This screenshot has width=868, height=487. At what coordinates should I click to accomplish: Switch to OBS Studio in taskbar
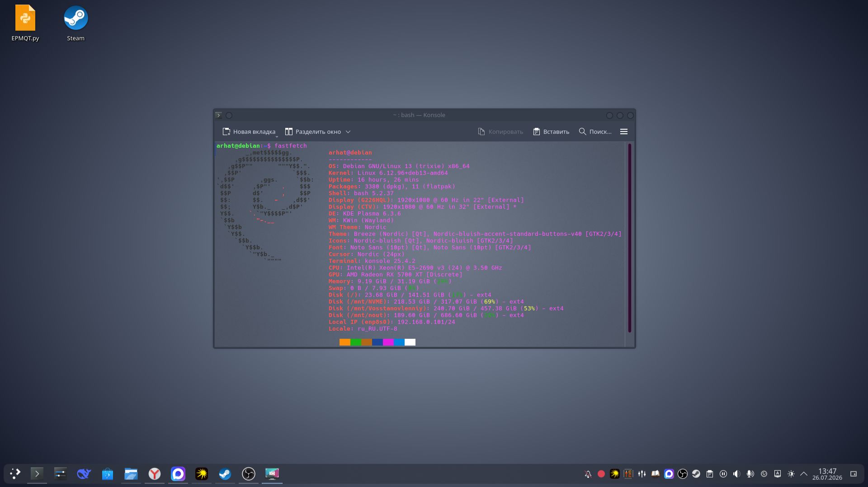[249, 473]
